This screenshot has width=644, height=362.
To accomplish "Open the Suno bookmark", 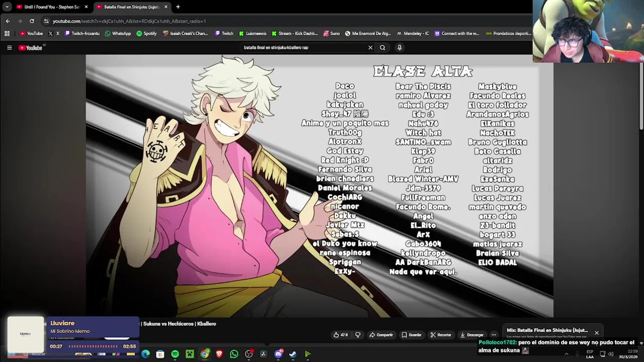I will click(x=332, y=34).
